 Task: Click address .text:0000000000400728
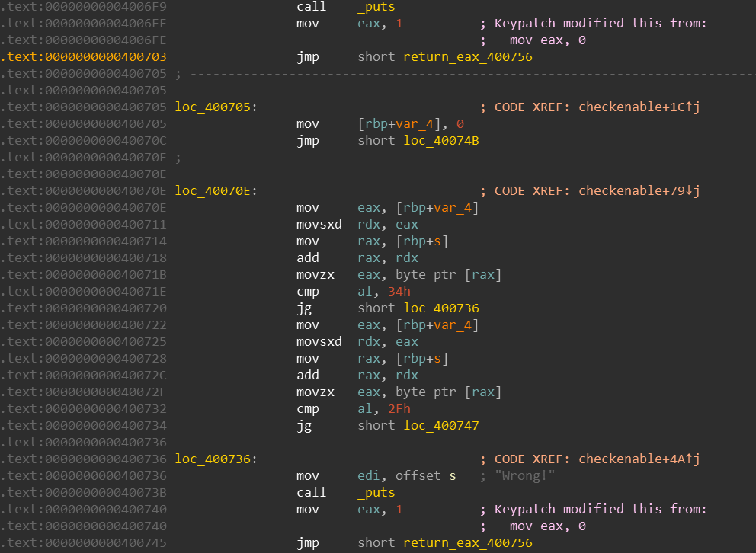tap(84, 359)
